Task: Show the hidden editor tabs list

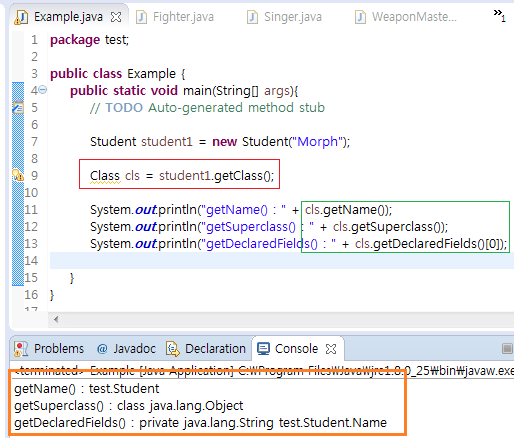Action: tap(499, 15)
